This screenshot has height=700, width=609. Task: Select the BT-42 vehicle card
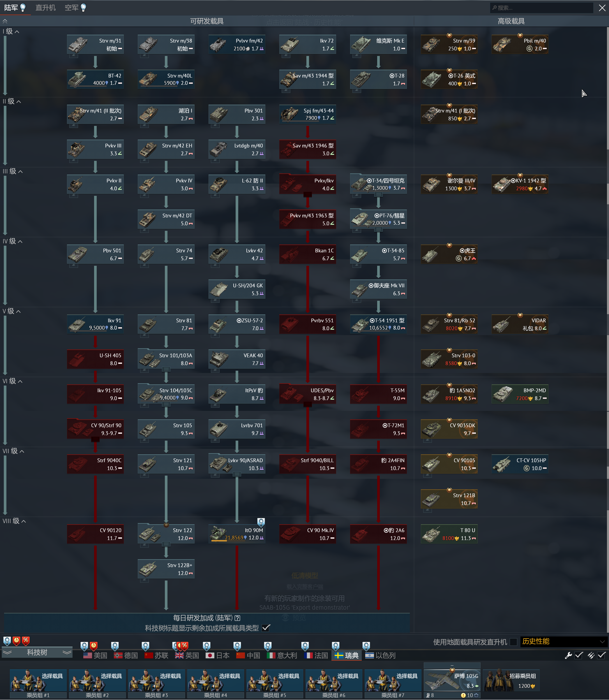tap(95, 80)
